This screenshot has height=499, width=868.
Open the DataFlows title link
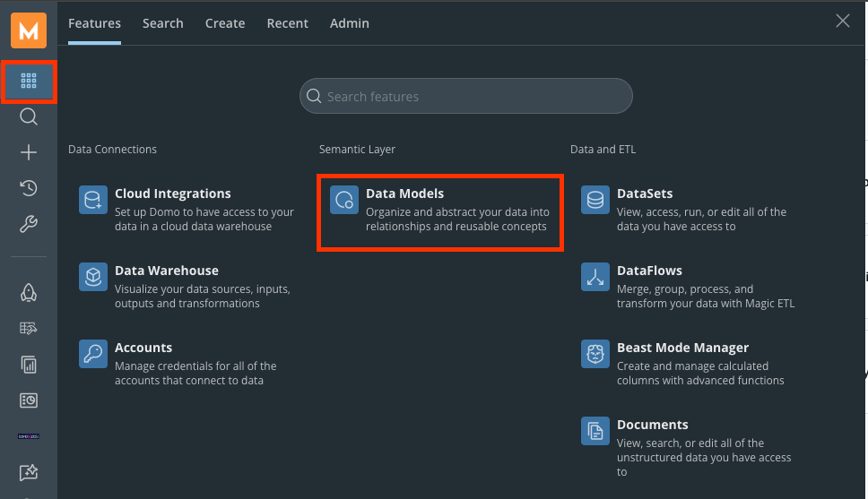pyautogui.click(x=649, y=271)
